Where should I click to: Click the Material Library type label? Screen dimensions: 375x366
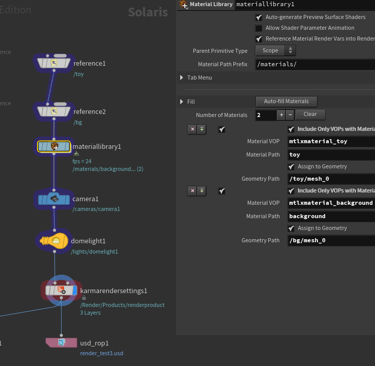pos(211,4)
